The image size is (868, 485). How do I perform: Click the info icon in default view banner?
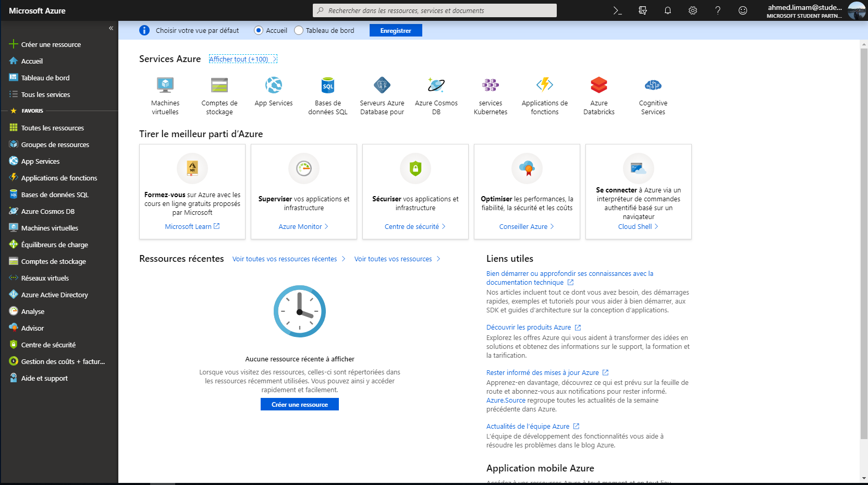click(144, 30)
